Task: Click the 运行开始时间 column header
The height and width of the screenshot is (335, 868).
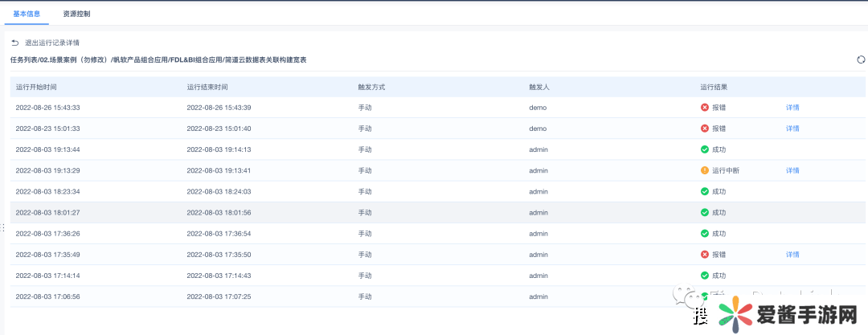Action: click(x=36, y=87)
